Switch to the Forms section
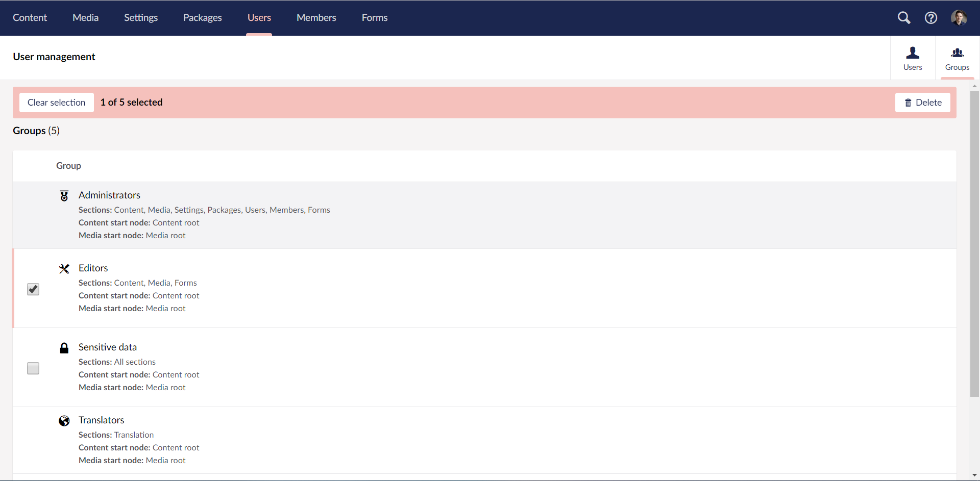The height and width of the screenshot is (481, 980). click(x=374, y=17)
